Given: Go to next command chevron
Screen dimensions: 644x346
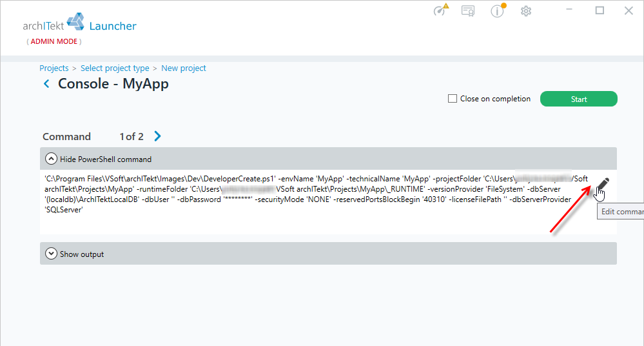Looking at the screenshot, I should 157,136.
